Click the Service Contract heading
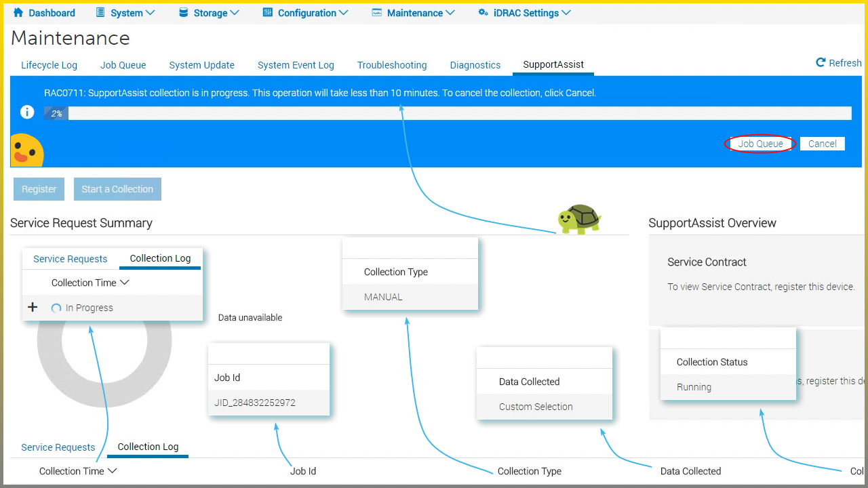The height and width of the screenshot is (488, 868). coord(707,262)
